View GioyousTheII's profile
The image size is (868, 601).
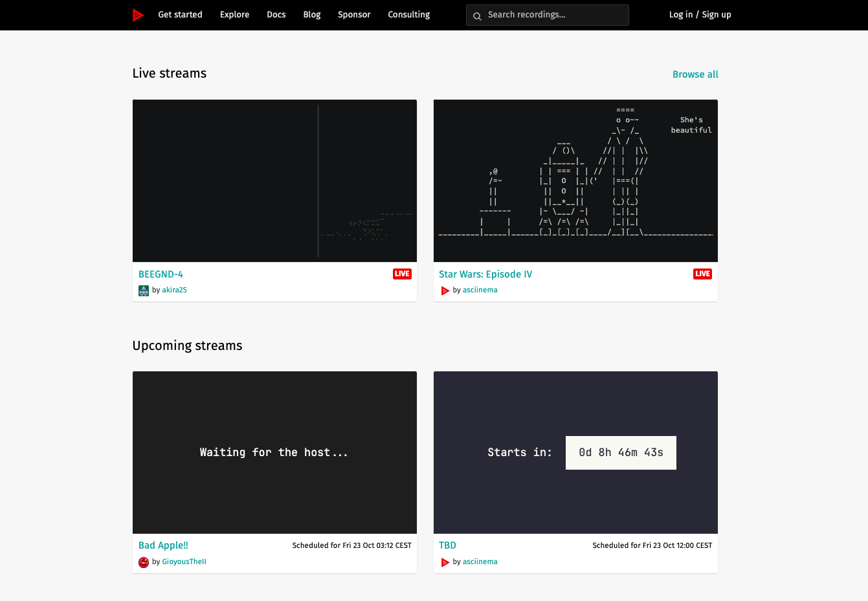point(184,562)
